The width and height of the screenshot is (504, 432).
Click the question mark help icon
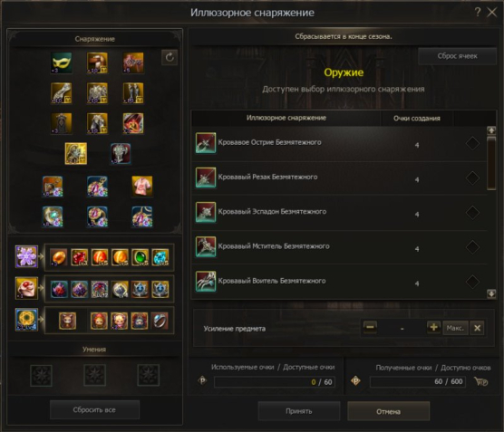(x=478, y=12)
